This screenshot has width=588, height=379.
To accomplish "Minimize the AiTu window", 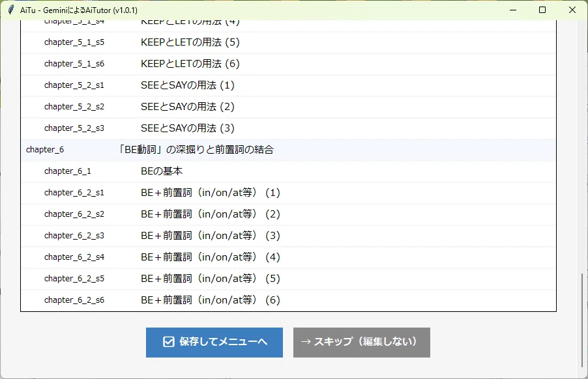I will coord(513,10).
